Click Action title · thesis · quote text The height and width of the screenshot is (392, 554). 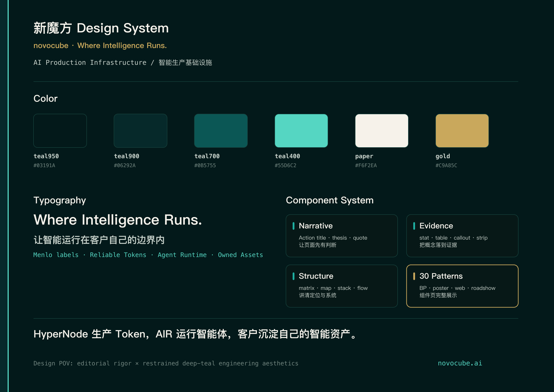point(333,238)
